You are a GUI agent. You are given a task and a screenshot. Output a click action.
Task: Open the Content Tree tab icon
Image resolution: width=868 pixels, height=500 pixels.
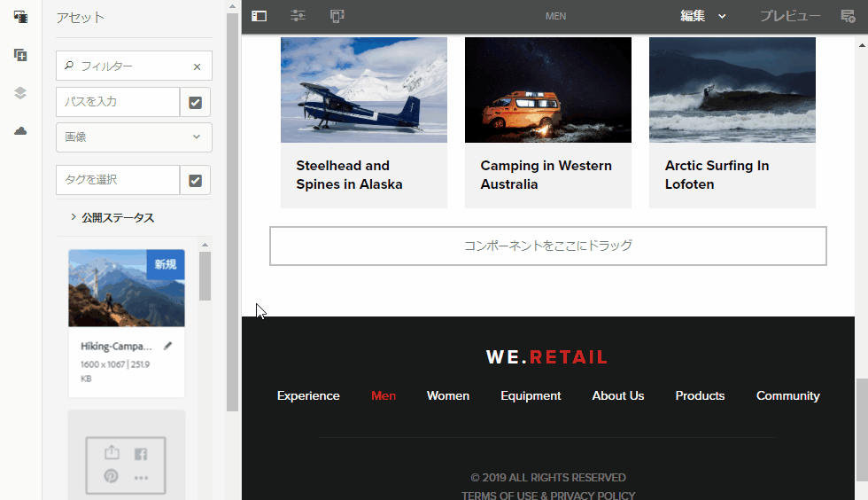(x=20, y=92)
